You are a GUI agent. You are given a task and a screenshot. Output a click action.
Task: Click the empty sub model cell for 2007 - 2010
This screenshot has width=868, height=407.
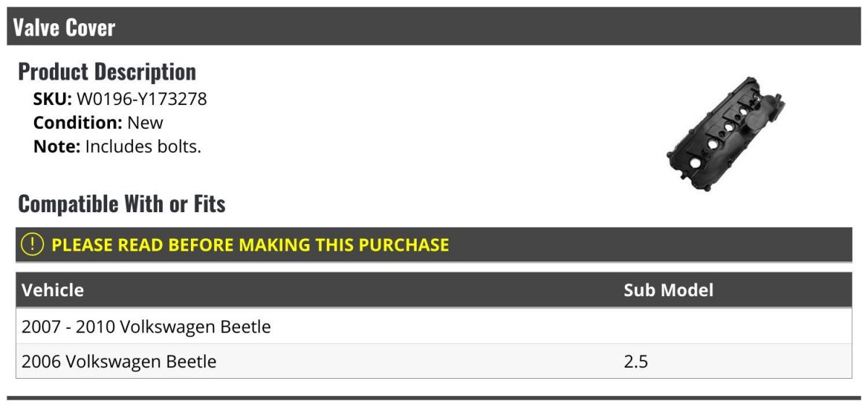[735, 327]
